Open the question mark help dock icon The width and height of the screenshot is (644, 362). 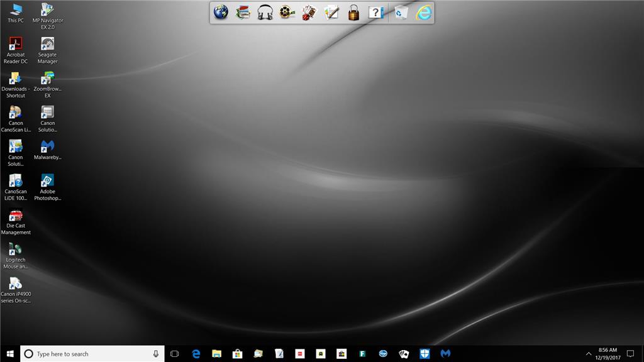376,13
